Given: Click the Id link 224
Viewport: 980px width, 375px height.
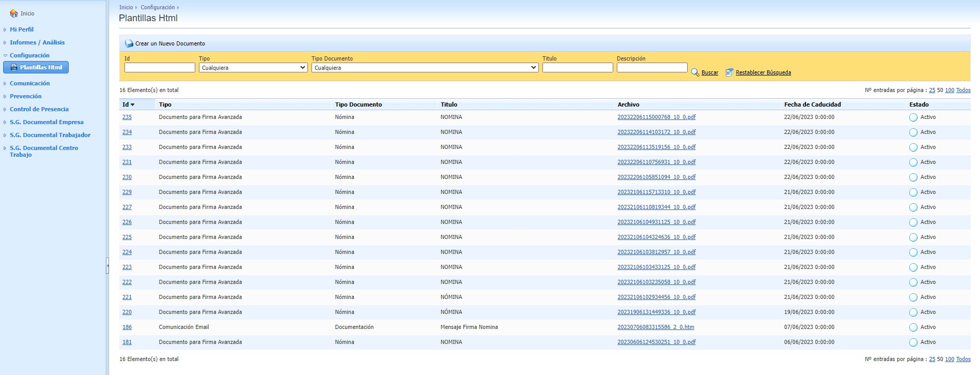Looking at the screenshot, I should click(x=127, y=252).
